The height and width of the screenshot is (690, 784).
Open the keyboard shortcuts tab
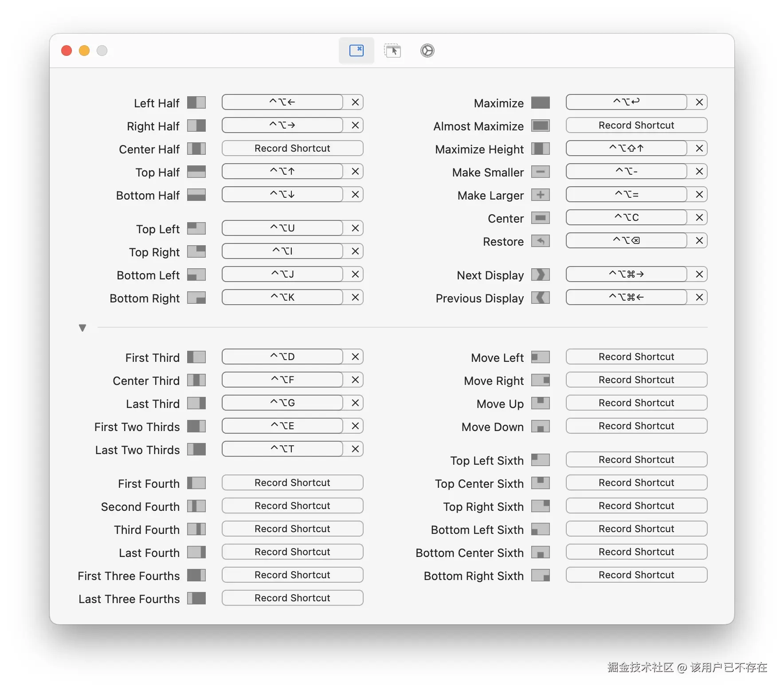click(x=357, y=51)
